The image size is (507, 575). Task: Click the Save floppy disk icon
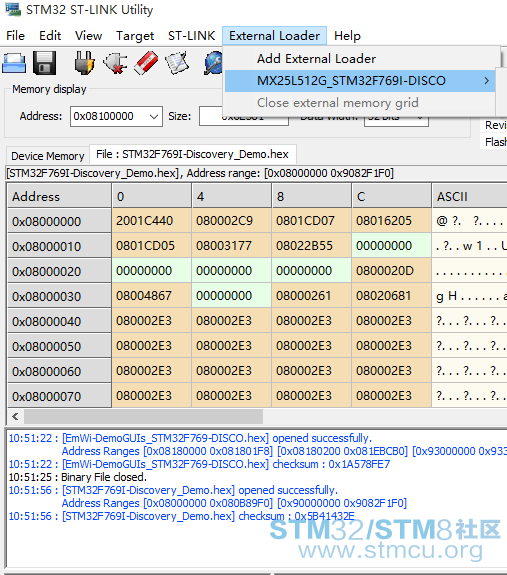pyautogui.click(x=45, y=63)
